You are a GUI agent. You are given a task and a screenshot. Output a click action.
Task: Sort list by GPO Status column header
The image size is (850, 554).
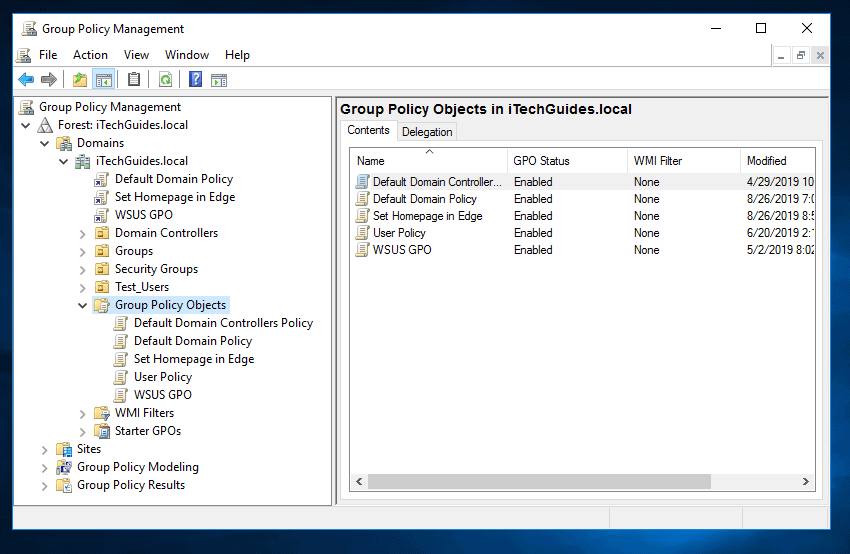point(541,161)
